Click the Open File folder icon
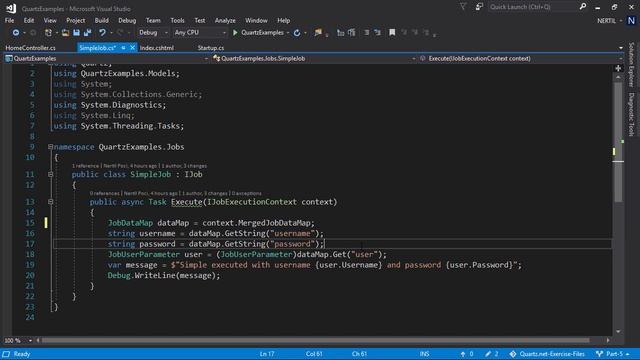Screen dimensions: 640x360 [65, 33]
